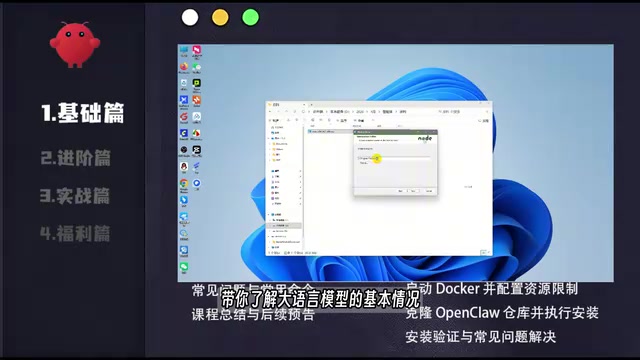This screenshot has width=640, height=360.
Task: Add a new Explorer tab
Action: (311, 104)
